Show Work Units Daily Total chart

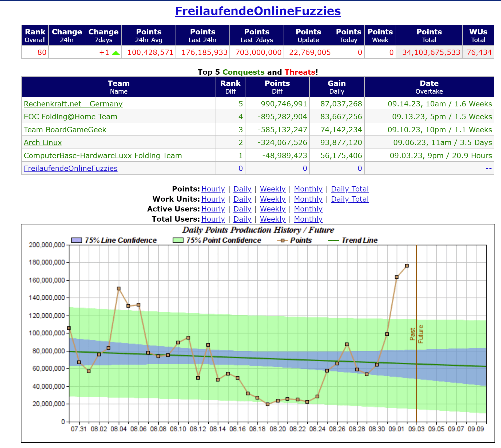click(350, 199)
